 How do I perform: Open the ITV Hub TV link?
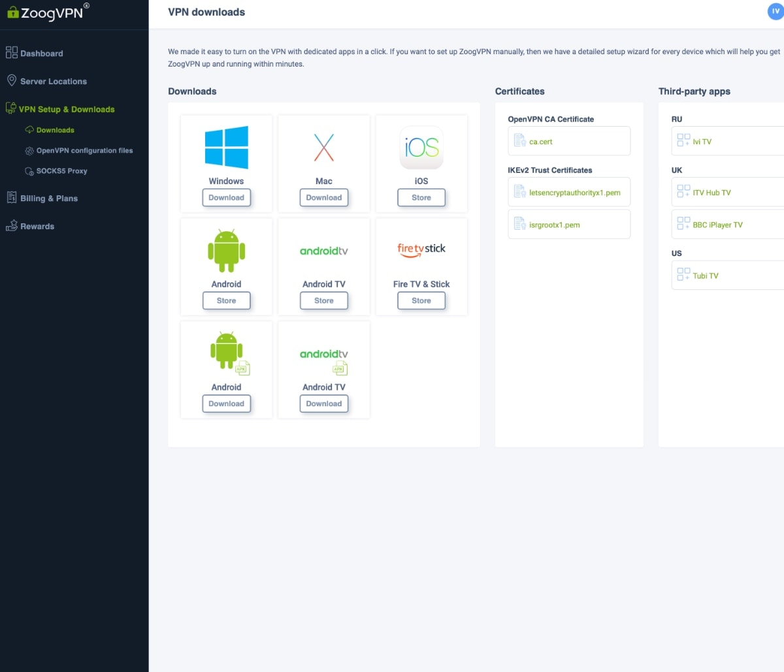(728, 192)
